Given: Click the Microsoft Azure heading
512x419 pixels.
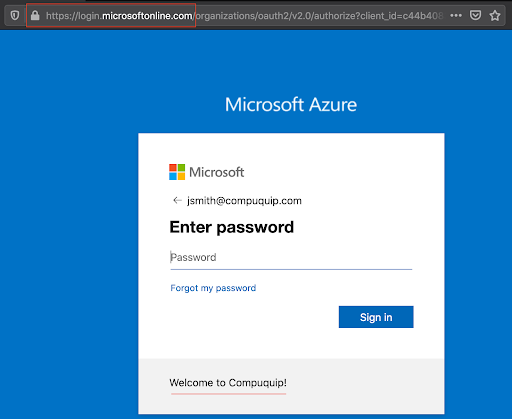Looking at the screenshot, I should point(291,104).
